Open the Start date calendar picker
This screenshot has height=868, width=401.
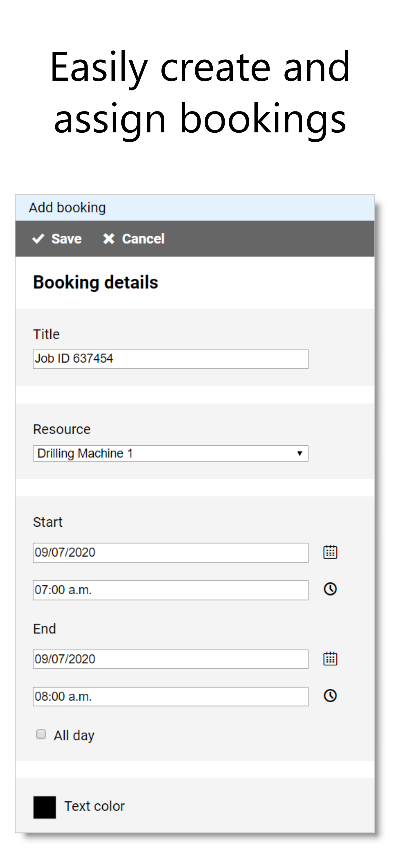click(330, 552)
